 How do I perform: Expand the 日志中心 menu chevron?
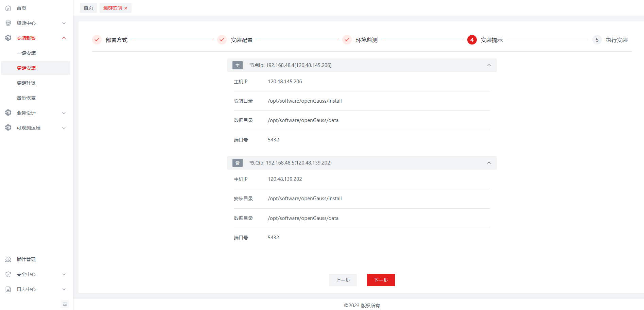[x=64, y=289]
